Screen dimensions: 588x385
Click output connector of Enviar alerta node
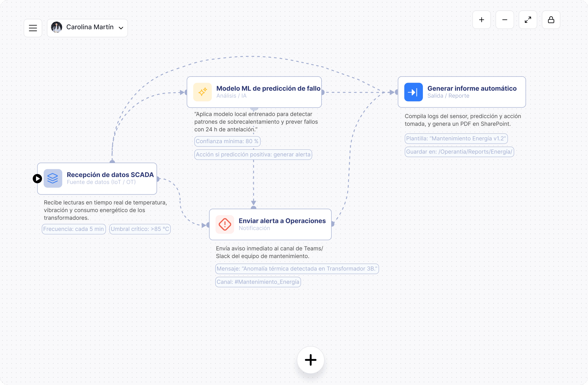point(333,224)
